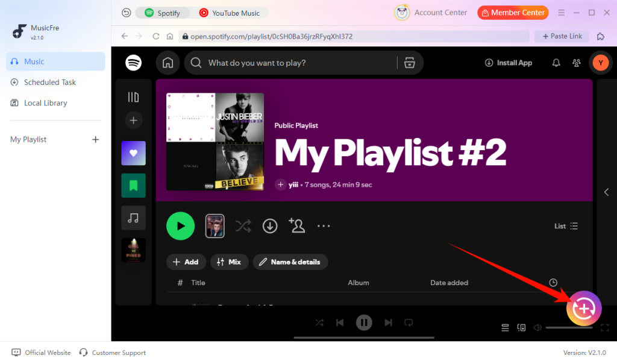617x364 pixels.
Task: Switch to the YouTube Music tab
Action: tap(230, 13)
